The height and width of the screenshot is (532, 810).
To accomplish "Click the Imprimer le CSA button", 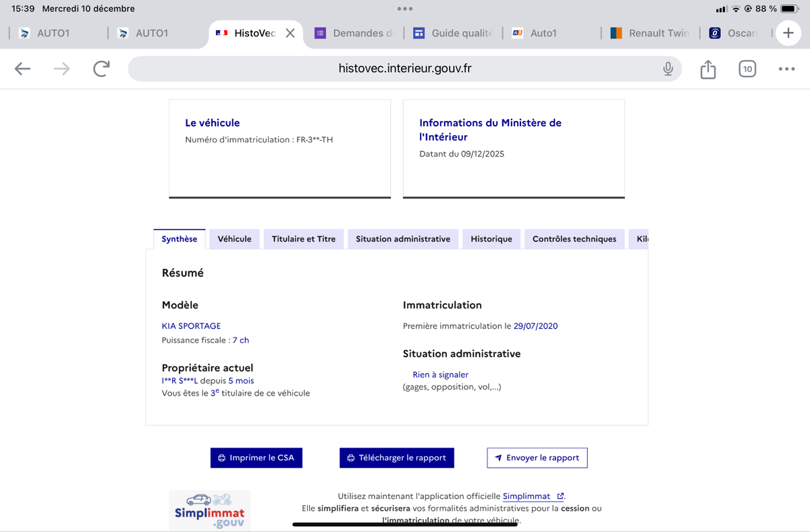I will [x=256, y=458].
